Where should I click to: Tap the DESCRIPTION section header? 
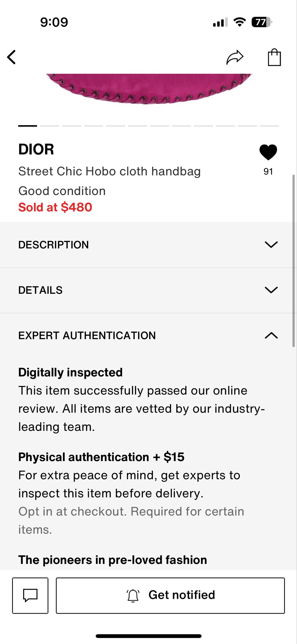[54, 245]
